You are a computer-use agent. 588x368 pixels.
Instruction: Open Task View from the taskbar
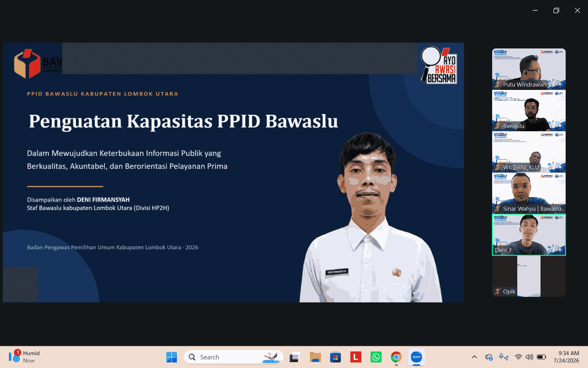[295, 357]
